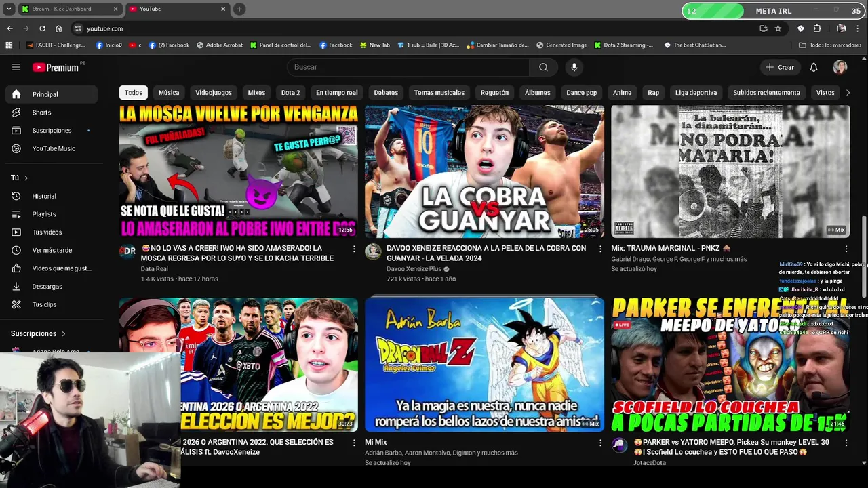Select the Videojuegos filter chip
The height and width of the screenshot is (488, 868).
pyautogui.click(x=214, y=92)
